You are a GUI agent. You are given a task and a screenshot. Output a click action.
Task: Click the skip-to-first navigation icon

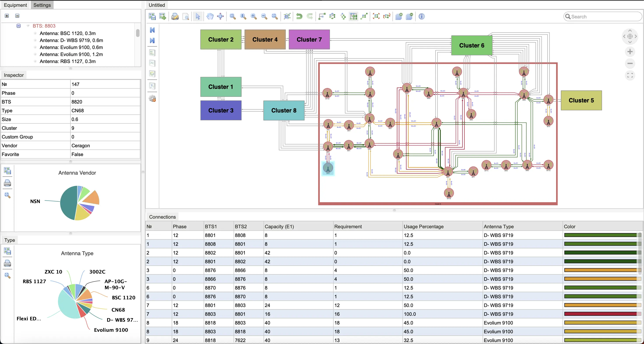pyautogui.click(x=152, y=30)
